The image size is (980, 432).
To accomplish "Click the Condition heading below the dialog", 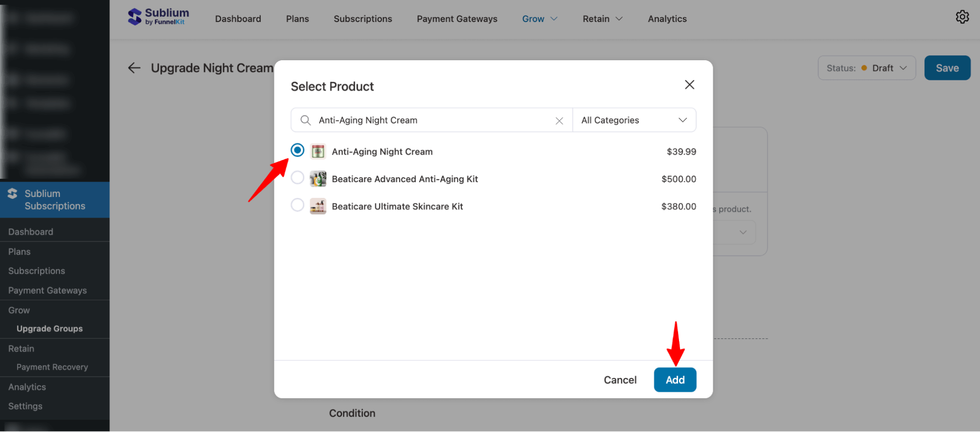I will point(352,413).
